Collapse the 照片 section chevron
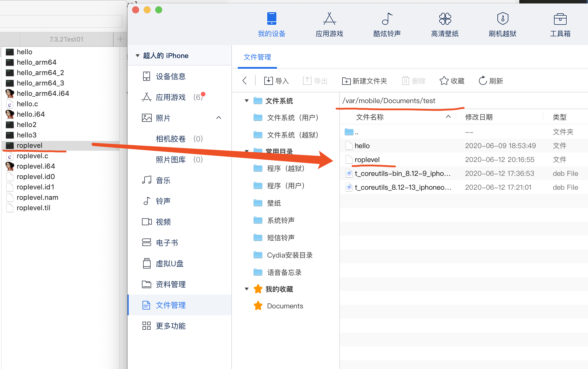Viewport: 588px width, 369px height. point(219,118)
